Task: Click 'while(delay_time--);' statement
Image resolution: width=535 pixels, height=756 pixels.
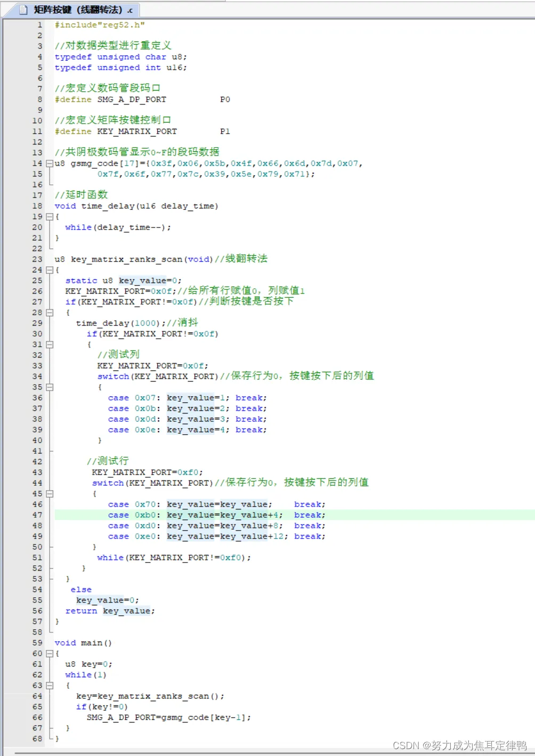Action: pyautogui.click(x=118, y=227)
